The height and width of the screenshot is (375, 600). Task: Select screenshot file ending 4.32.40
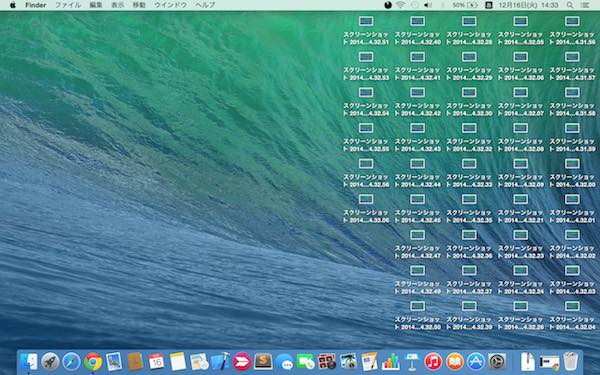(x=417, y=31)
